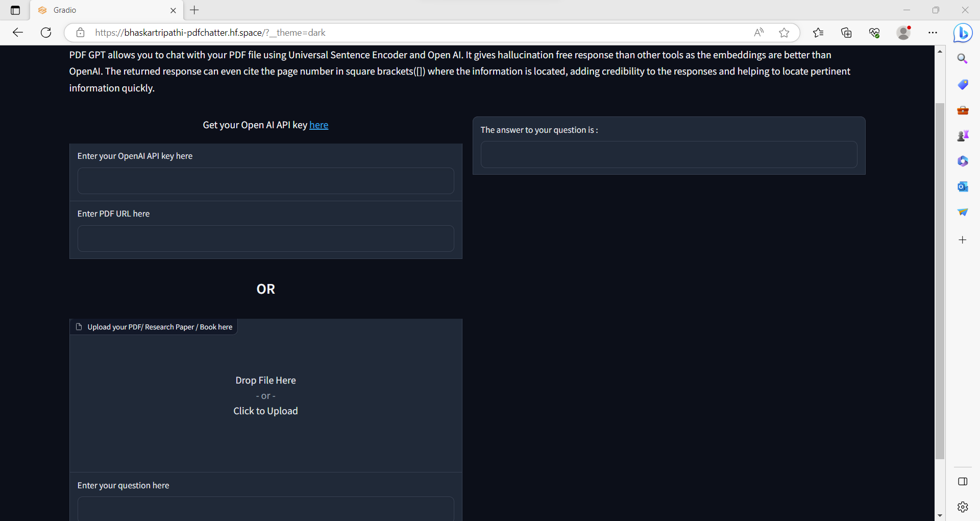Add a sidebar app with plus
The image size is (980, 521).
pos(963,240)
